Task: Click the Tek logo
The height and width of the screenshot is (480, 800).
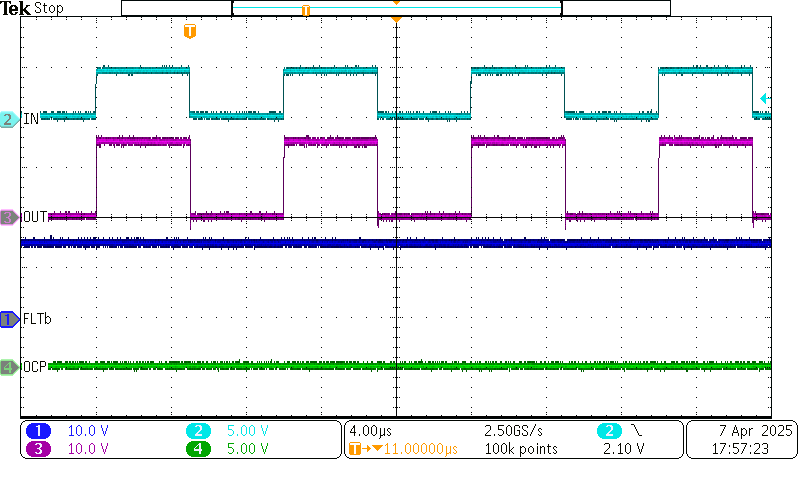Action: coord(16,8)
